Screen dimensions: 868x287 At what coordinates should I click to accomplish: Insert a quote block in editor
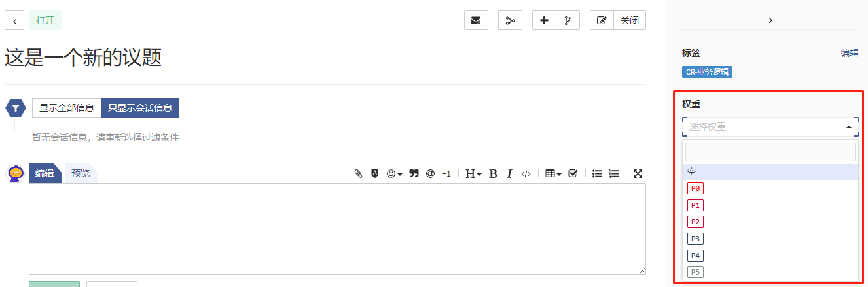(x=414, y=174)
